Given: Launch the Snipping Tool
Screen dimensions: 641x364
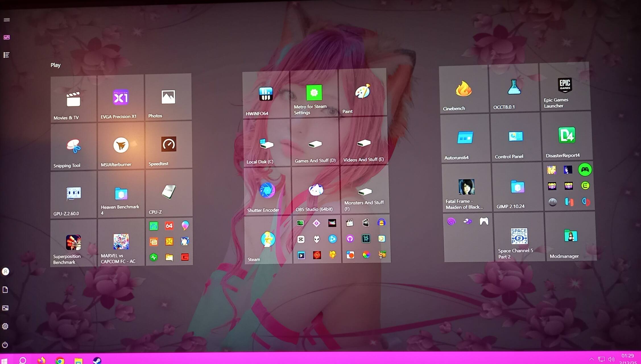Looking at the screenshot, I should pos(73,147).
